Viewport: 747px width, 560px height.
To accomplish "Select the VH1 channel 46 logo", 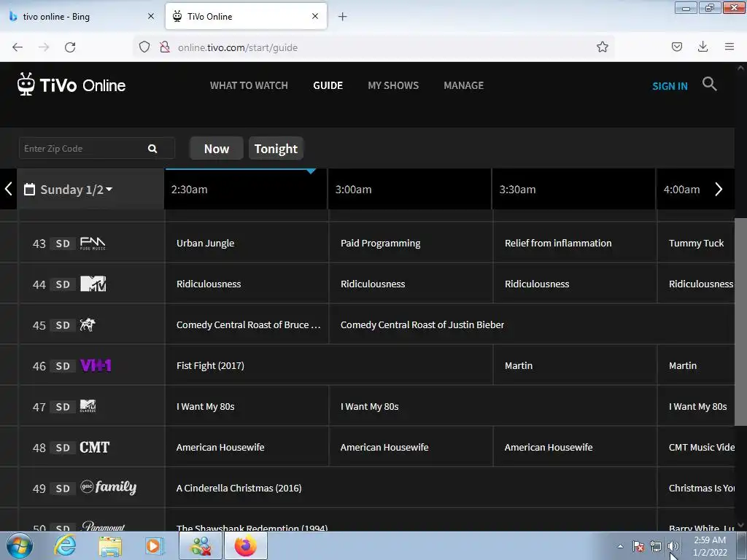I will pos(96,365).
